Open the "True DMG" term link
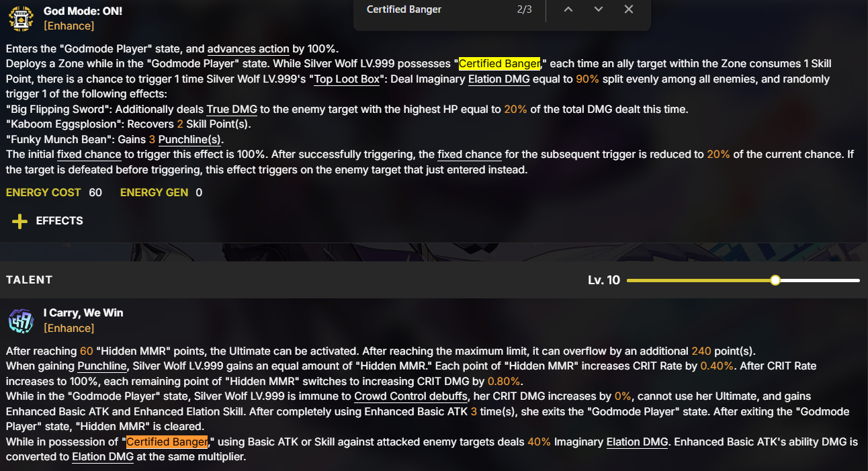Image resolution: width=868 pixels, height=471 pixels. [227, 109]
